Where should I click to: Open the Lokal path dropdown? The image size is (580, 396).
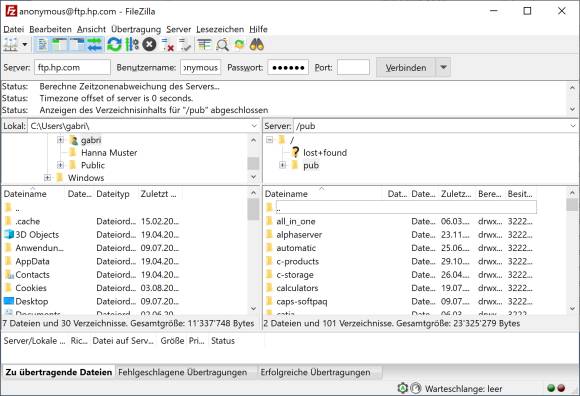coord(254,126)
